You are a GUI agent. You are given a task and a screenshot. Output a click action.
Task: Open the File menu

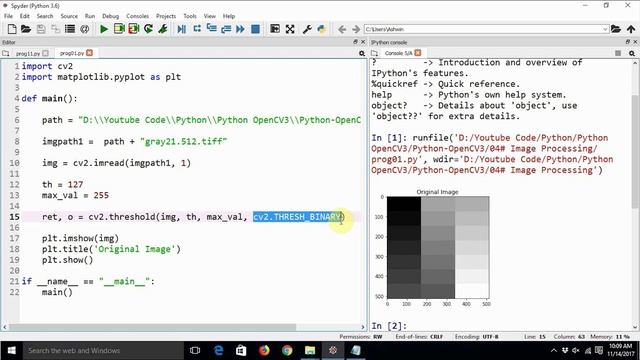click(8, 16)
